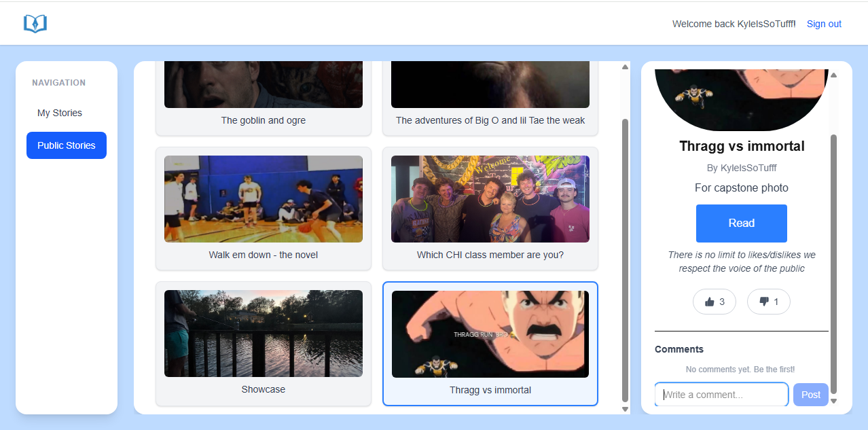Open Big O and lil Tae story card
The width and height of the screenshot is (868, 430).
click(490, 98)
